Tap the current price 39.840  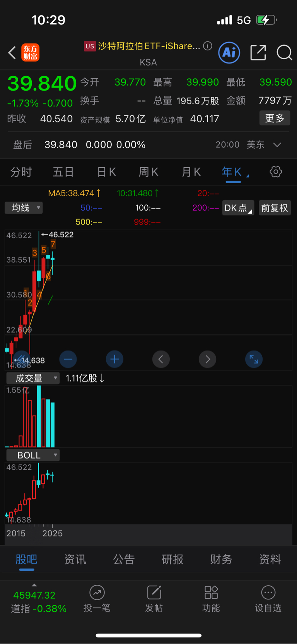point(42,84)
